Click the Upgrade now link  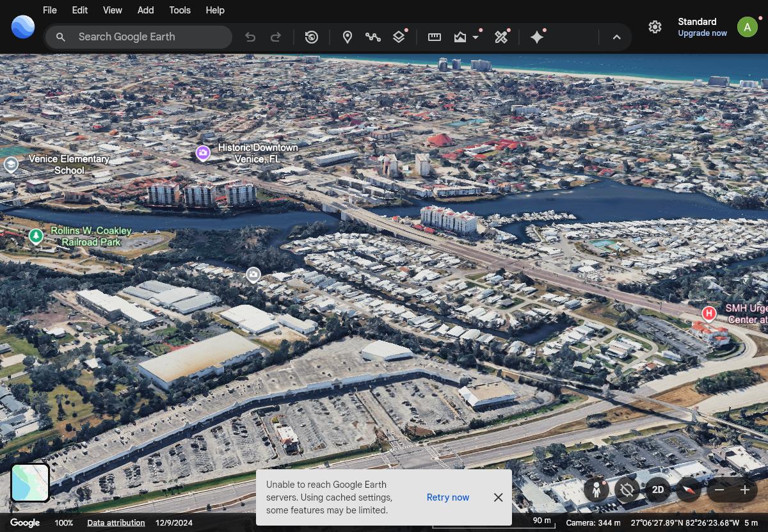tap(702, 33)
